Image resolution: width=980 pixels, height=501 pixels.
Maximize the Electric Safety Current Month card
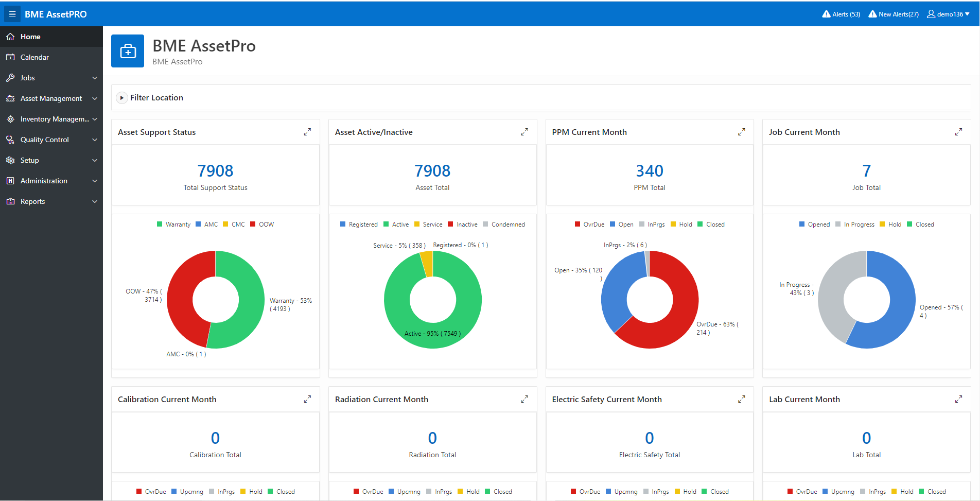pos(742,399)
